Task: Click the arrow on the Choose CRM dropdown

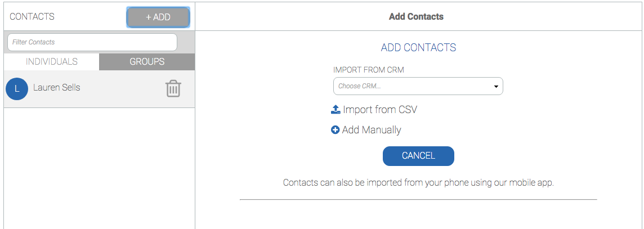Action: click(x=496, y=87)
